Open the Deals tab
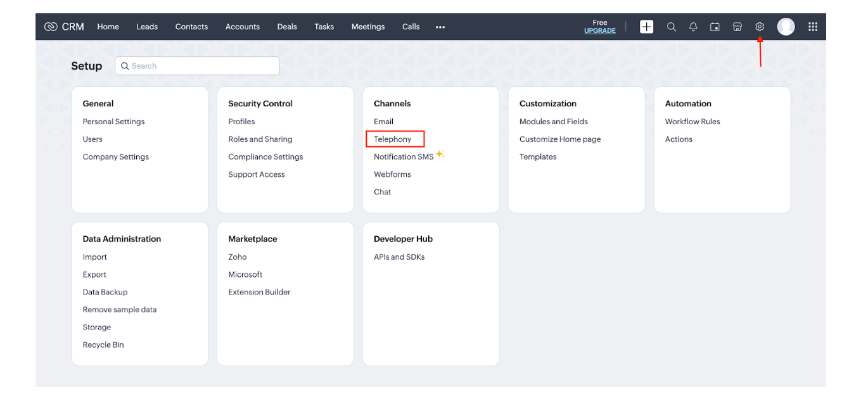Screen dimensions: 868x413 coord(287,27)
